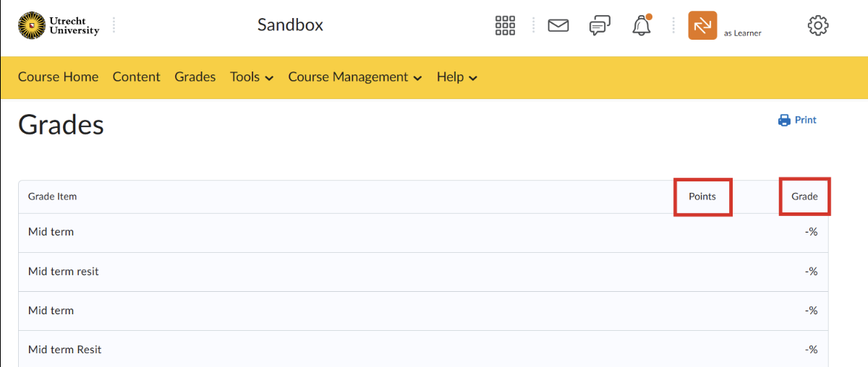Open the message alerts envelope icon

coord(558,26)
